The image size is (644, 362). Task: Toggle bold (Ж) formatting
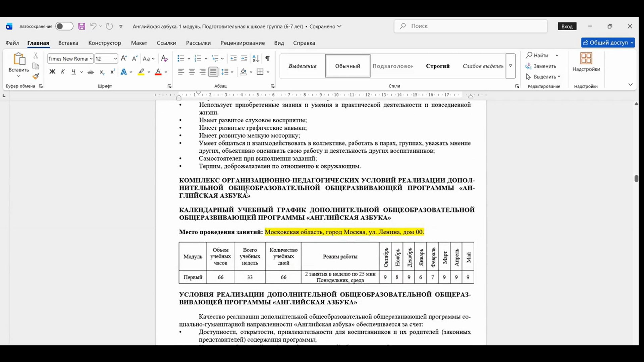click(52, 72)
